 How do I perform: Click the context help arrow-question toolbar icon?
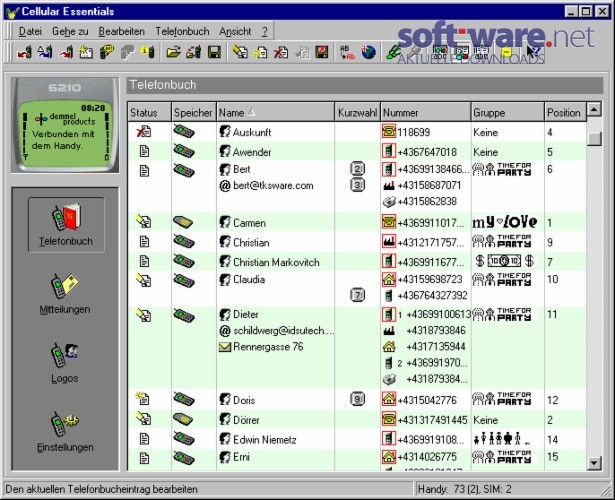pyautogui.click(x=533, y=52)
